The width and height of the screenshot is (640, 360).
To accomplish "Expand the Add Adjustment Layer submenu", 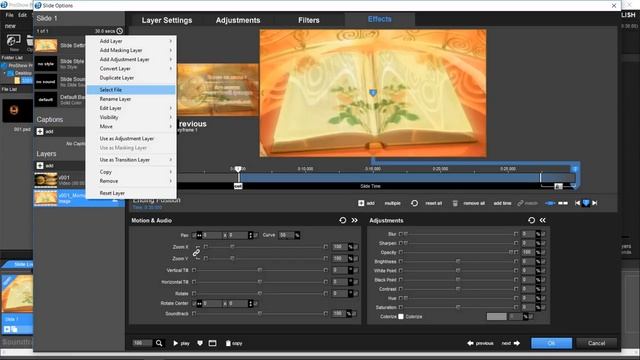I will point(131,59).
